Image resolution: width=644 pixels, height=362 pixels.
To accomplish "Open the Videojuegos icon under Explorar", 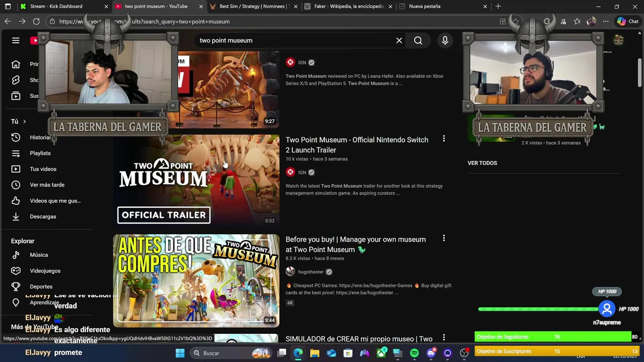I will [16, 270].
